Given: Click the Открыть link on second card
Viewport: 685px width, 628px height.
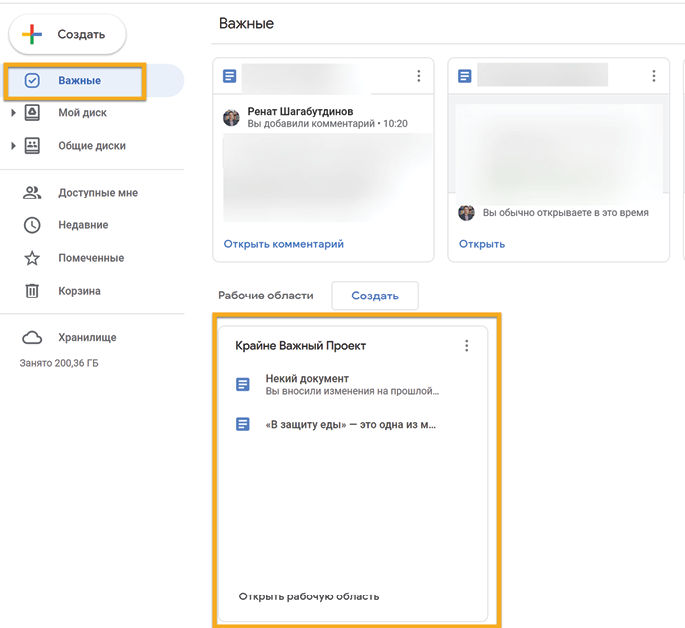Looking at the screenshot, I should pyautogui.click(x=481, y=244).
